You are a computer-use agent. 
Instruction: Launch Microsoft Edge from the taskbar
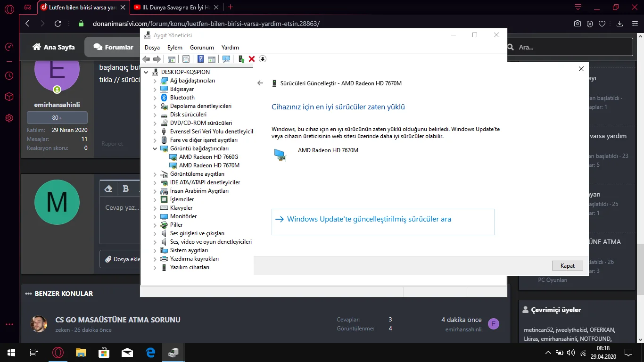[x=151, y=352]
